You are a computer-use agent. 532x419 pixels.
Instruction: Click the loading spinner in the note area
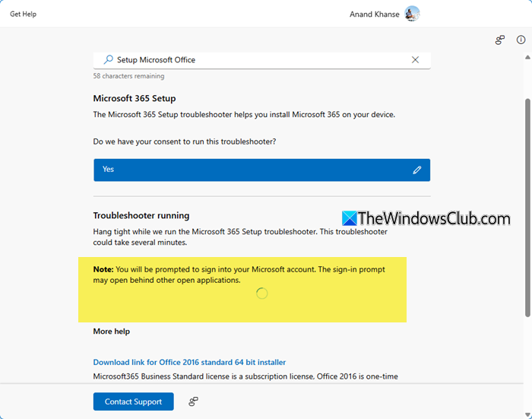click(262, 294)
